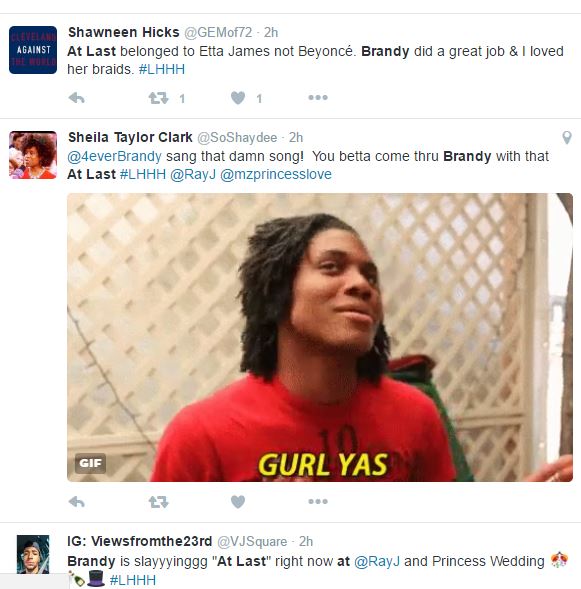Like Sheila Taylor Clark's tweet
581x589 pixels.
(x=238, y=501)
